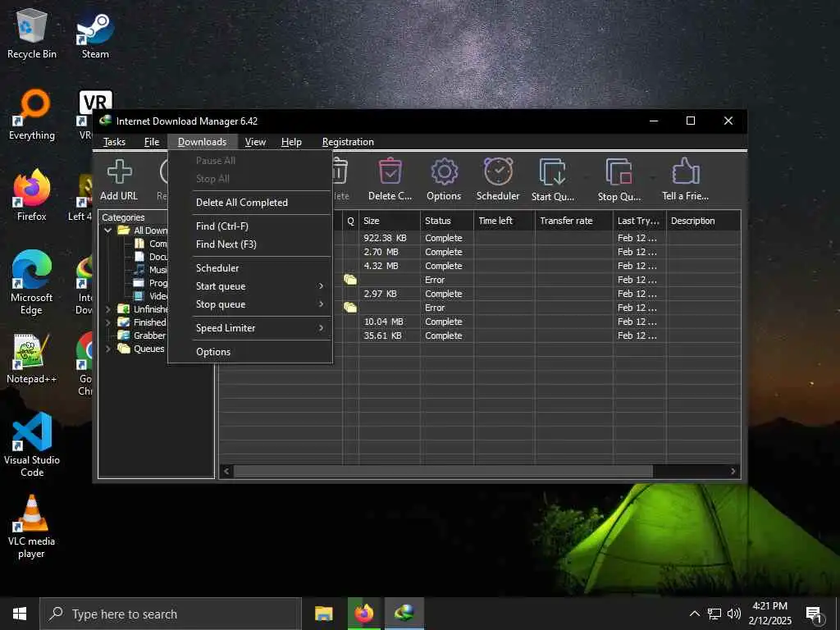This screenshot has width=840, height=630.
Task: Switch to Firefox on the taskbar
Action: click(364, 614)
